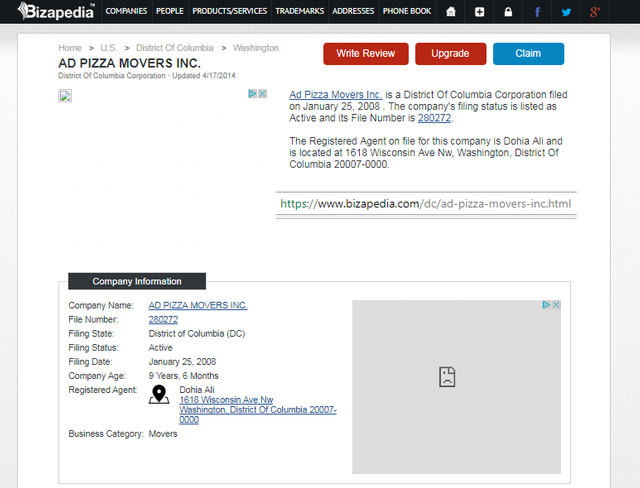This screenshot has height=488, width=640.
Task: Close the gray ad box with X
Action: 556,305
